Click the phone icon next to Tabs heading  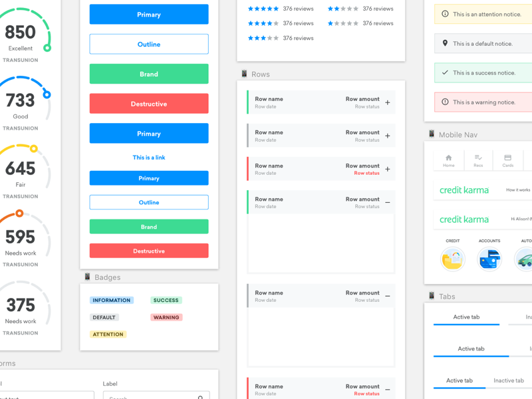(431, 295)
